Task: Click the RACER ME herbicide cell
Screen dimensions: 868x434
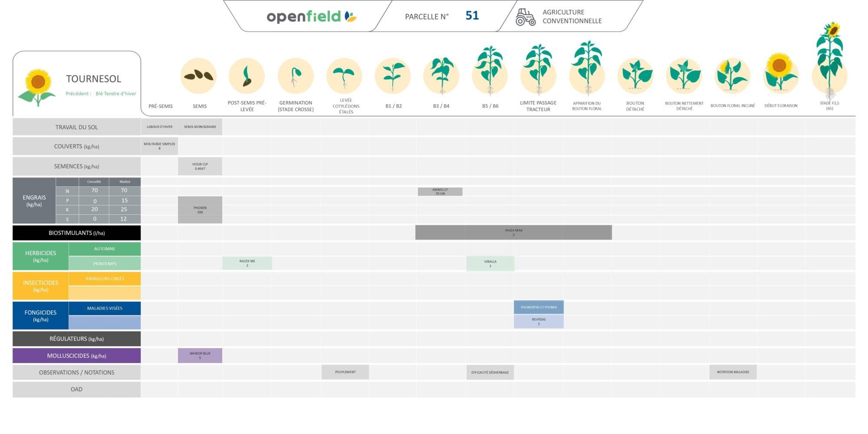Action: point(247,263)
